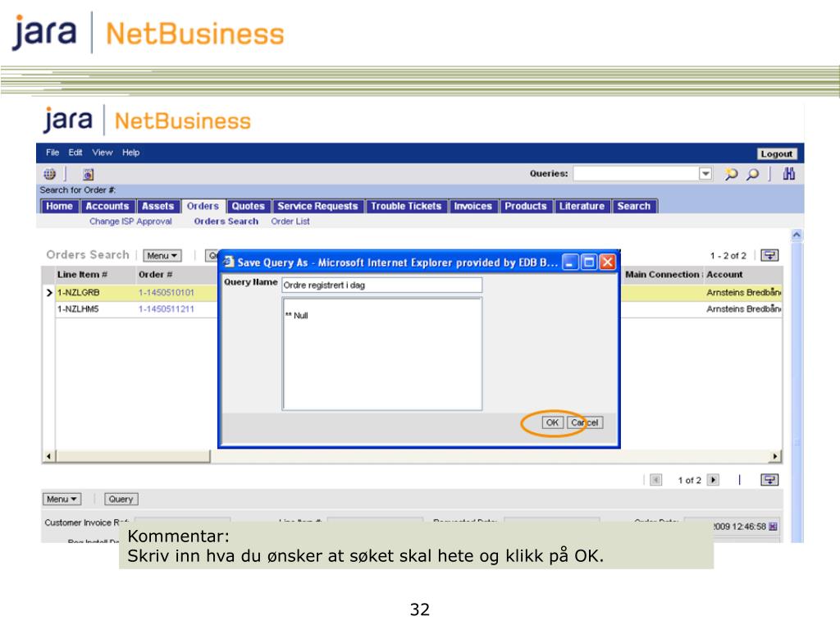840x630 pixels.
Task: Open the Service Requests tab
Action: click(317, 206)
